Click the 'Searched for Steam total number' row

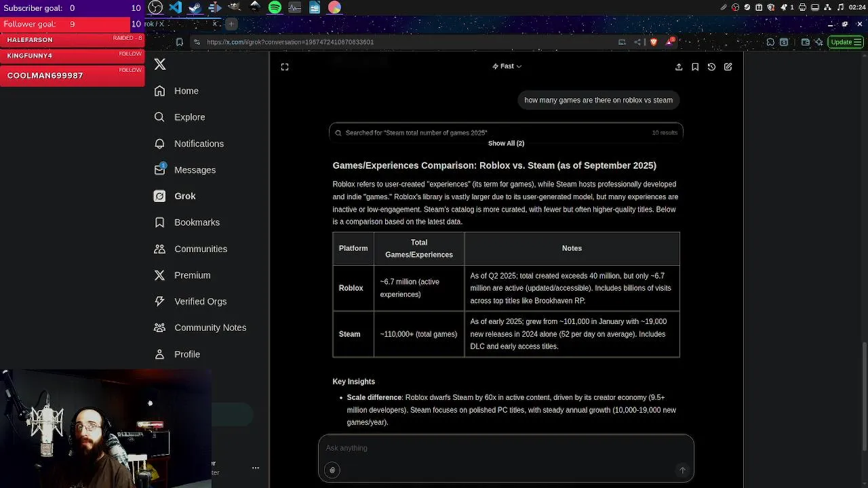point(506,132)
